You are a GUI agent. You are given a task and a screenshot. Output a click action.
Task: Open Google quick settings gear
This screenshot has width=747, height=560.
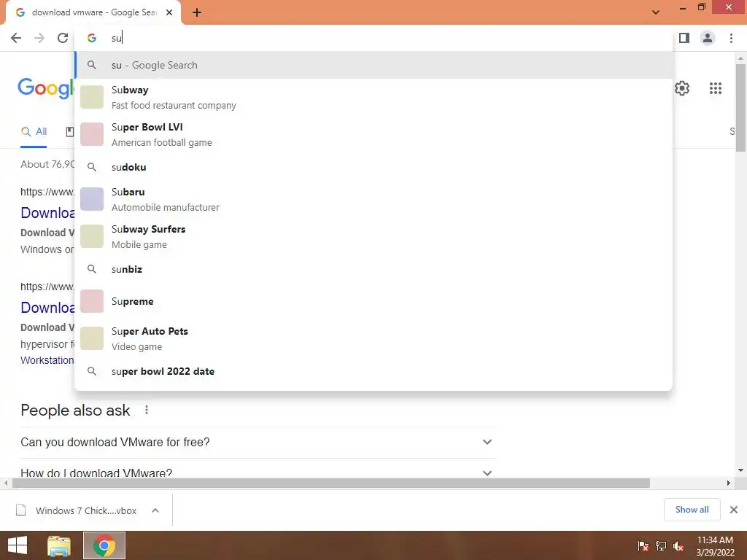coord(682,88)
